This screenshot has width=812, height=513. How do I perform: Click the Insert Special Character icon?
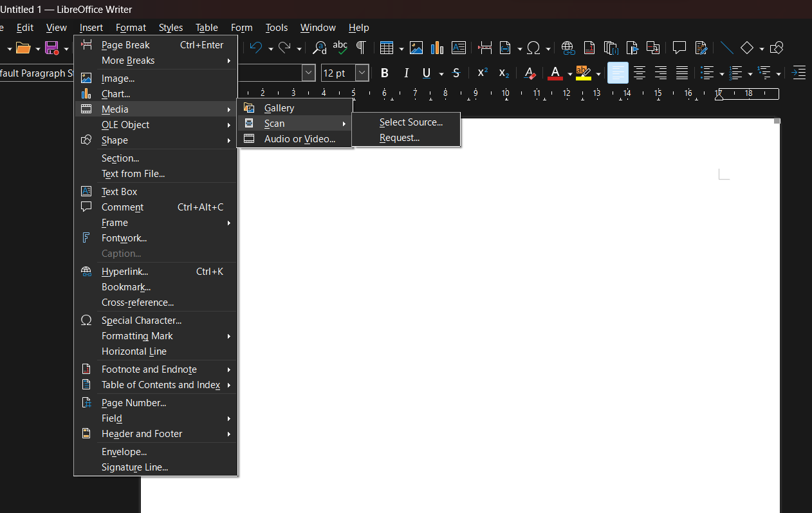[534, 48]
